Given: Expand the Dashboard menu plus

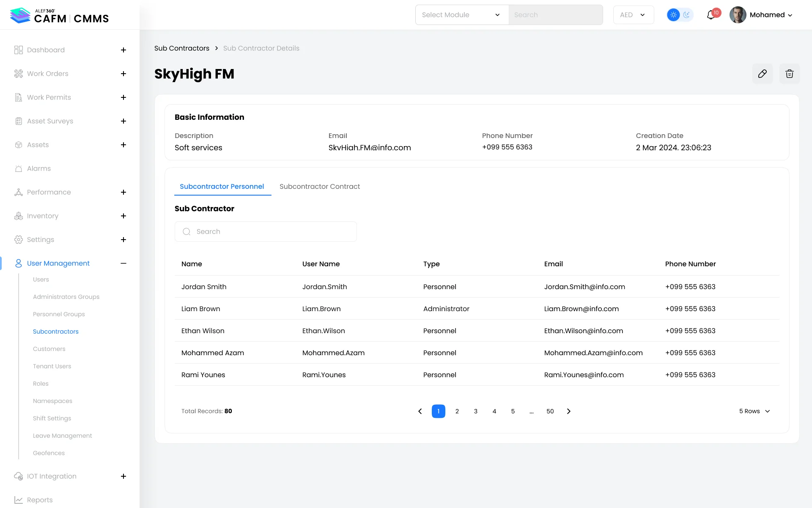Looking at the screenshot, I should [x=123, y=50].
